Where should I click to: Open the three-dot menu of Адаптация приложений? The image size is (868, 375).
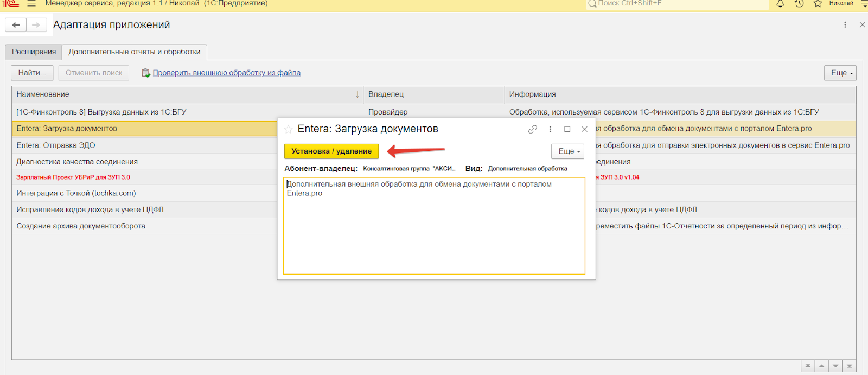[845, 24]
